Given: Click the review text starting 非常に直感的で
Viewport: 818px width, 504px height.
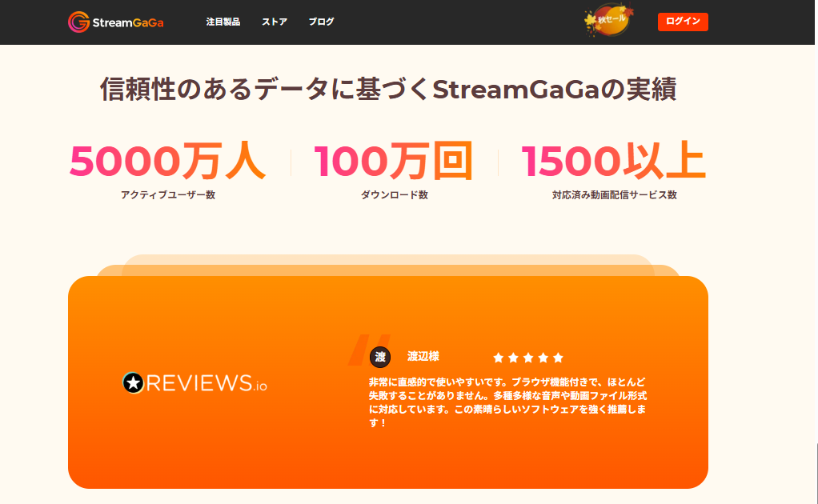Looking at the screenshot, I should click(x=507, y=402).
